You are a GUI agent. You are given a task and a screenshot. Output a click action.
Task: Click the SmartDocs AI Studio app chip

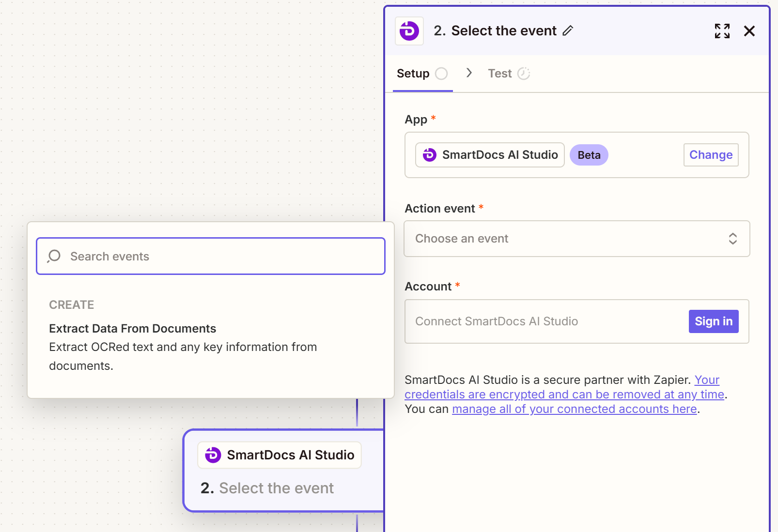tap(490, 155)
